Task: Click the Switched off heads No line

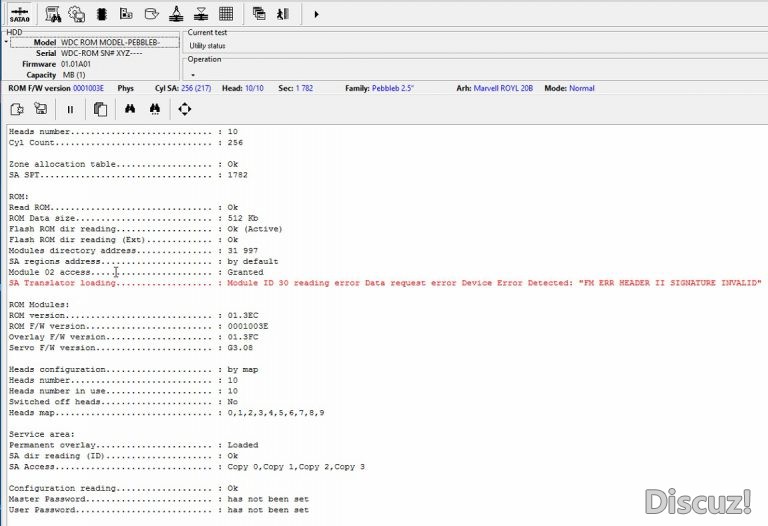Action: point(123,402)
